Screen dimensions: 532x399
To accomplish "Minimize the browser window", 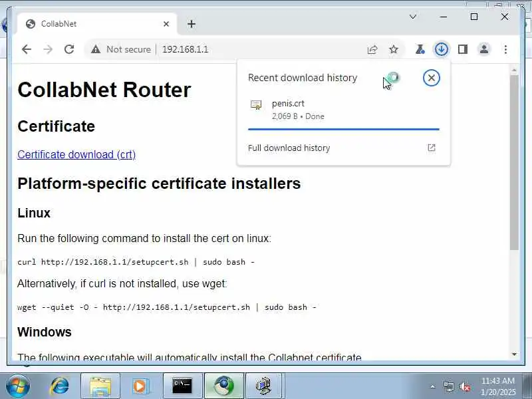I will [x=444, y=17].
